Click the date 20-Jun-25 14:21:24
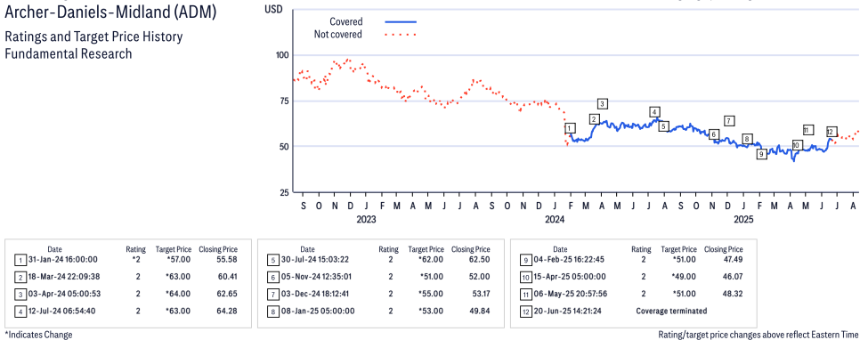 568,311
